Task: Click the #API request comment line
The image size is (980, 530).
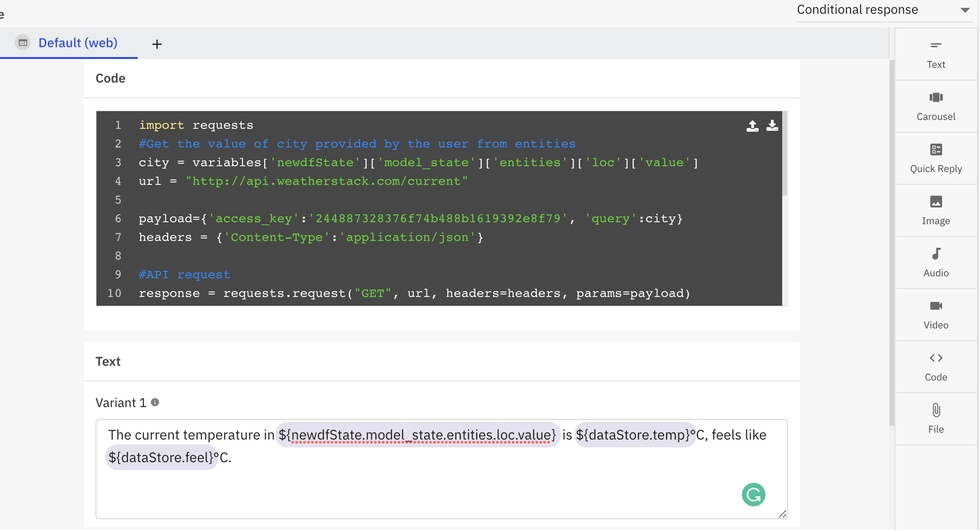Action: click(x=184, y=274)
